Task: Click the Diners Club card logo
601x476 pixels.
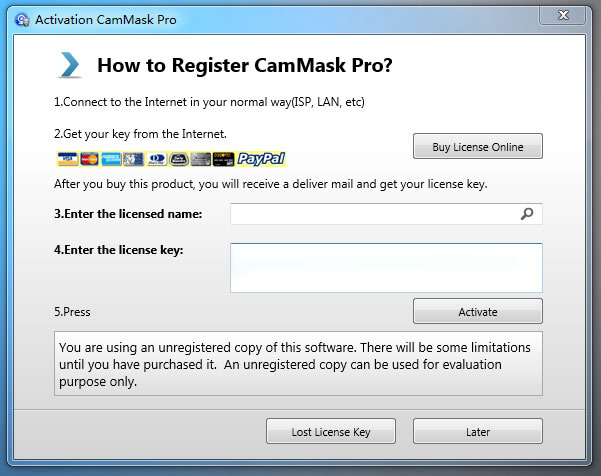Action: (x=156, y=159)
